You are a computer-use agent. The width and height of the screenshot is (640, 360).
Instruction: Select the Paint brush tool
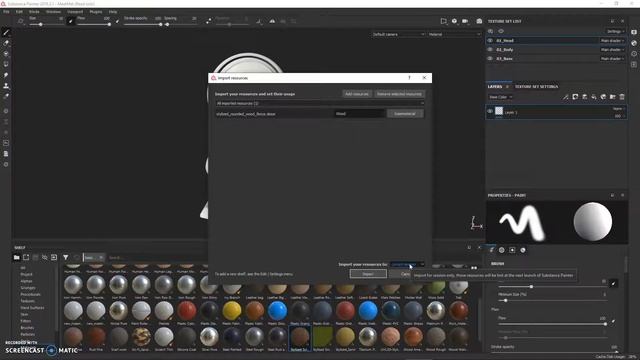pyautogui.click(x=6, y=33)
